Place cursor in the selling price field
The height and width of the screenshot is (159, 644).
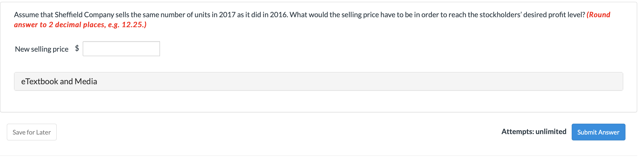[121, 48]
